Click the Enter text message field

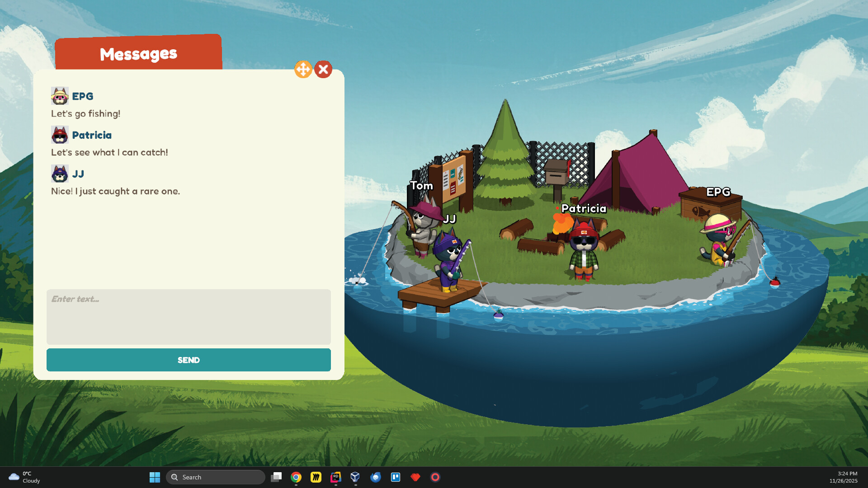(189, 316)
